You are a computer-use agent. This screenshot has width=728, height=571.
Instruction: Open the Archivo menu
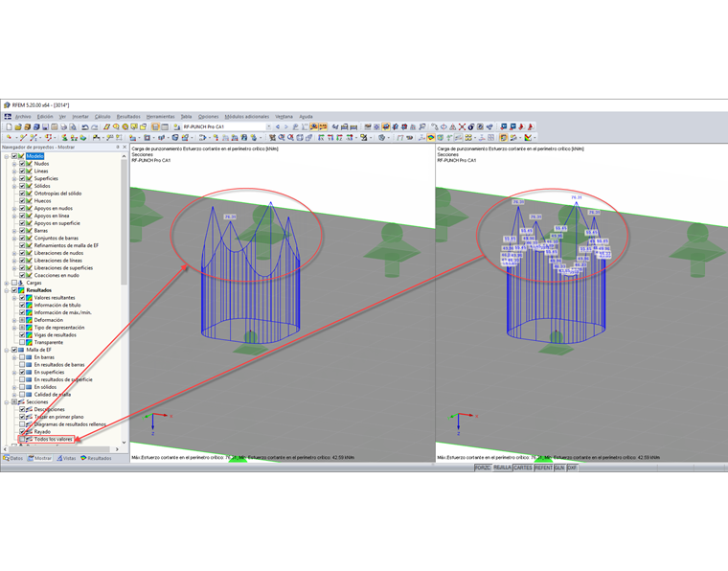[x=23, y=117]
